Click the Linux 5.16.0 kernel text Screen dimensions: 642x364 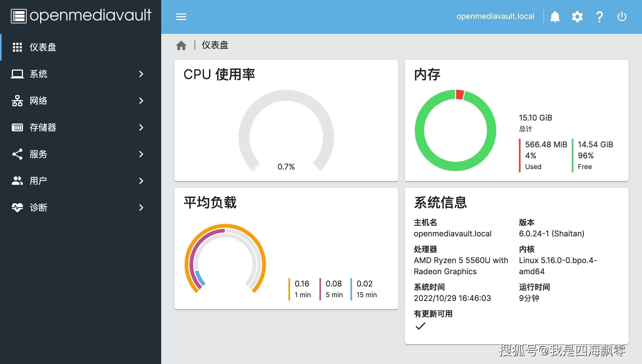point(558,266)
